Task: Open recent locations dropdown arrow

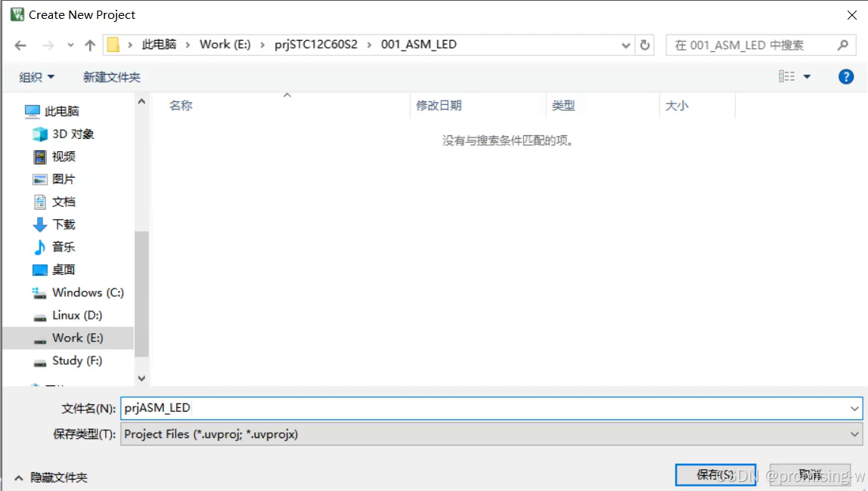Action: click(70, 45)
